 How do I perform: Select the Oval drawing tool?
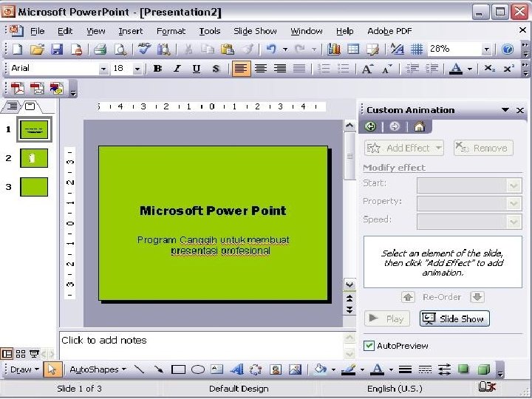click(x=198, y=369)
